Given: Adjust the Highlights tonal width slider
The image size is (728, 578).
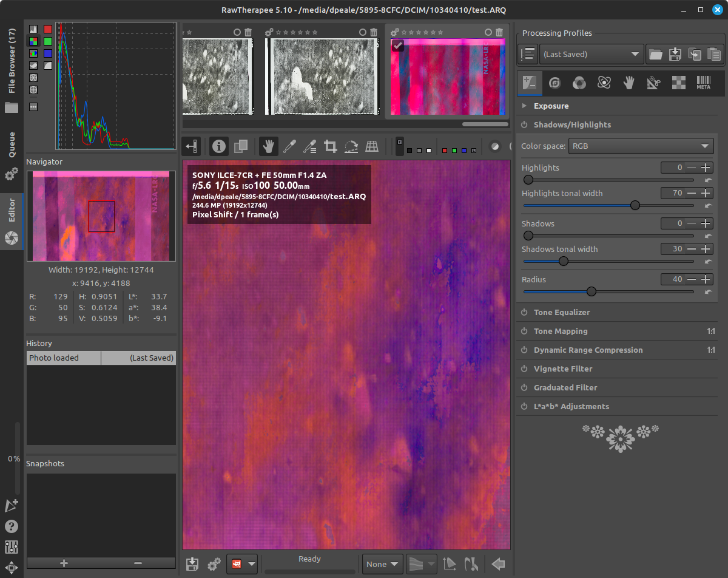Looking at the screenshot, I should click(x=635, y=205).
